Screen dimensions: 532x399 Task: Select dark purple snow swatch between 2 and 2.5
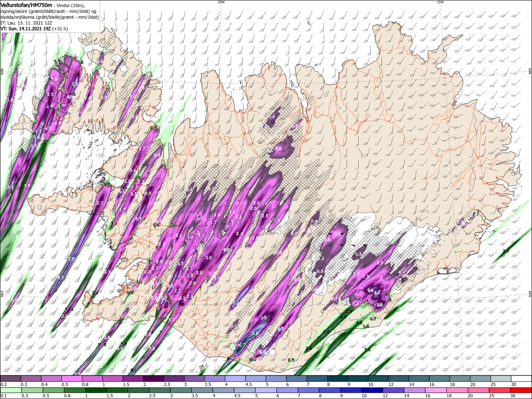point(153,379)
